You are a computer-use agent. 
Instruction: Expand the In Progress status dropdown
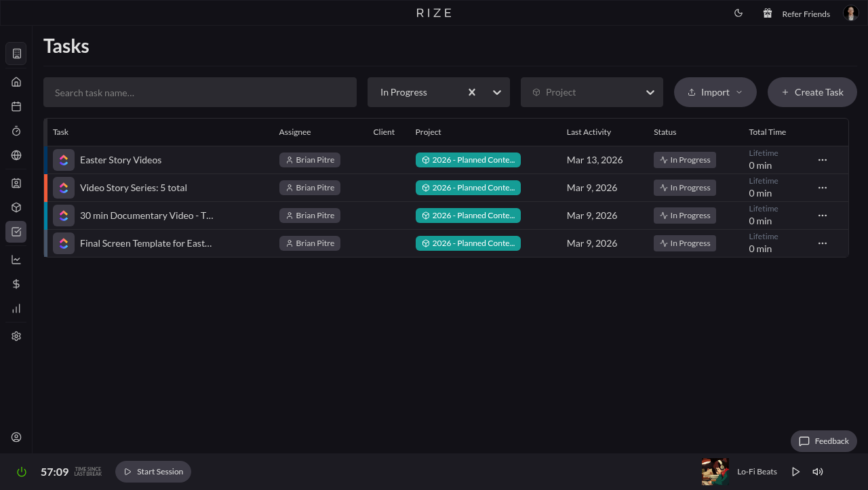click(497, 92)
